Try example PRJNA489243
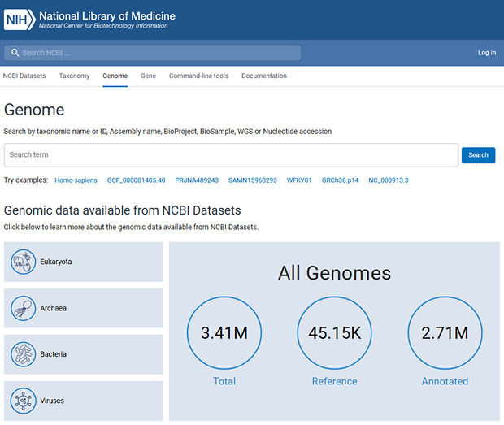The height and width of the screenshot is (425, 504). tap(197, 180)
